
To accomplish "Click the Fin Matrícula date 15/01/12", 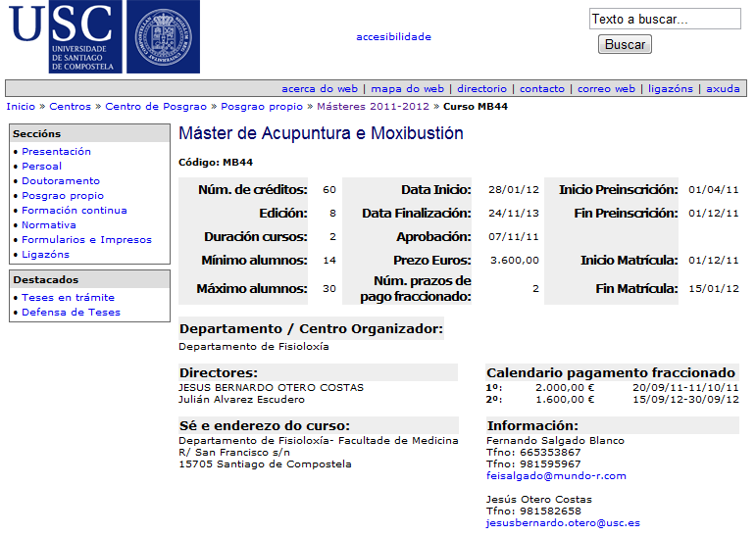I will [x=714, y=289].
